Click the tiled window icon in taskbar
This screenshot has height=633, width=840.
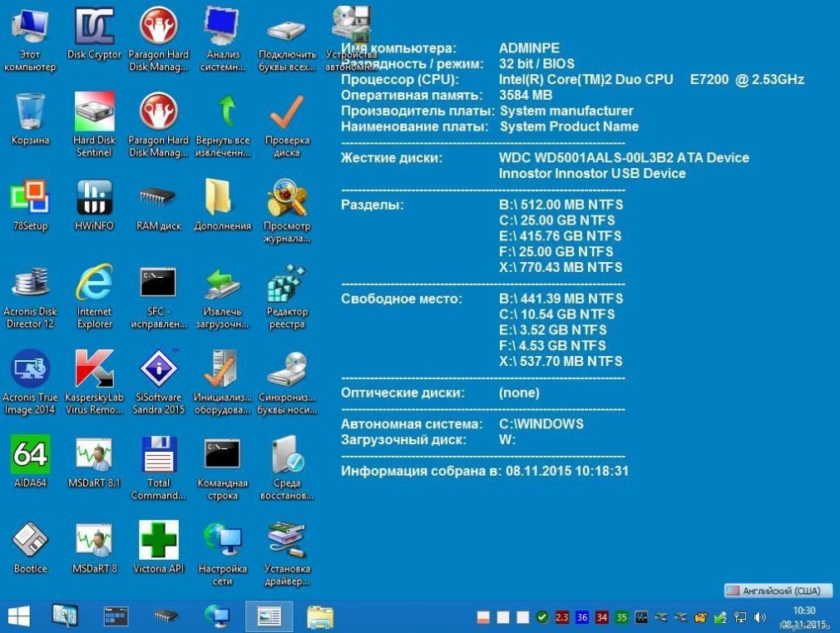point(116,616)
